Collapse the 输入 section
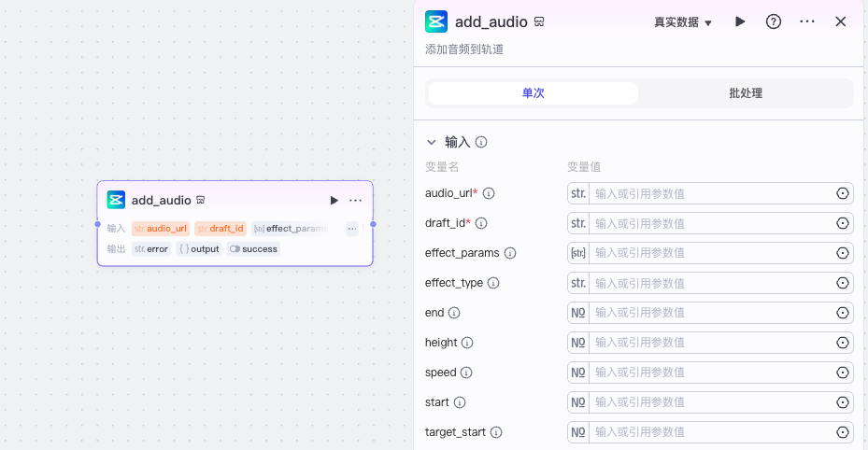 (x=432, y=142)
